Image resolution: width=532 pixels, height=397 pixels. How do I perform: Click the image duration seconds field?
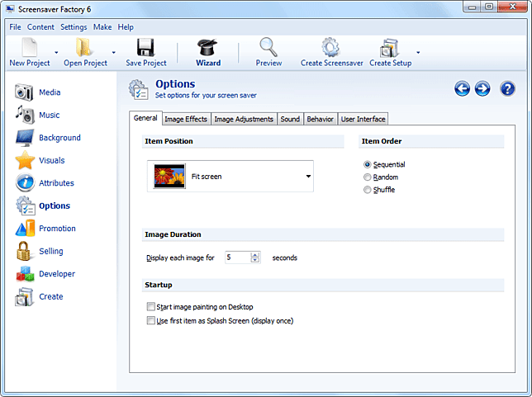[x=238, y=258]
